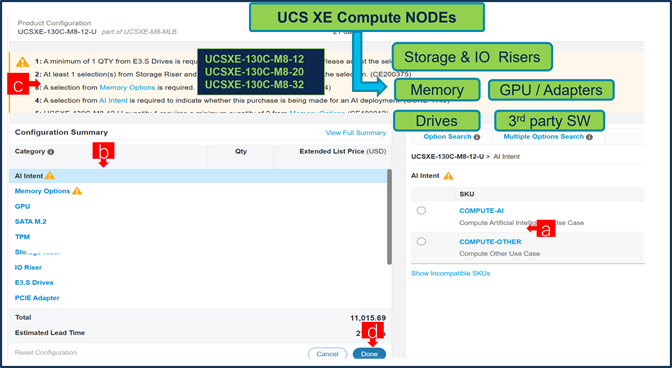
Task: Click warning icon next to Memory Options row
Action: (77, 191)
